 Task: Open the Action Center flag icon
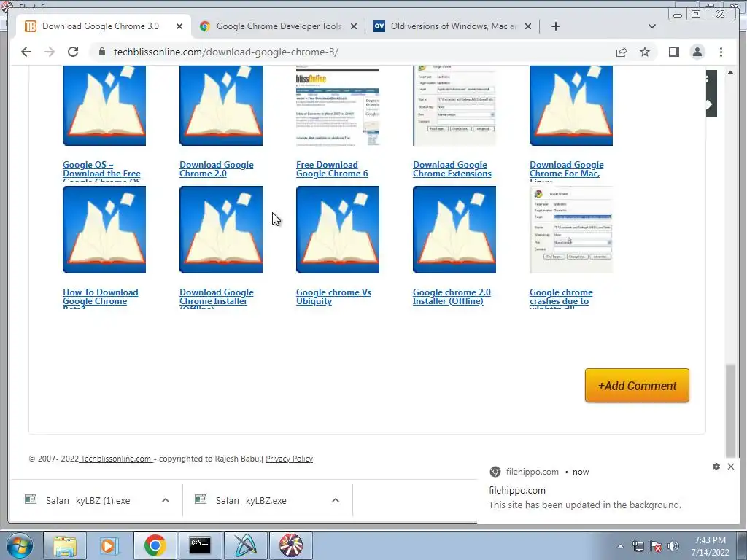[656, 546]
